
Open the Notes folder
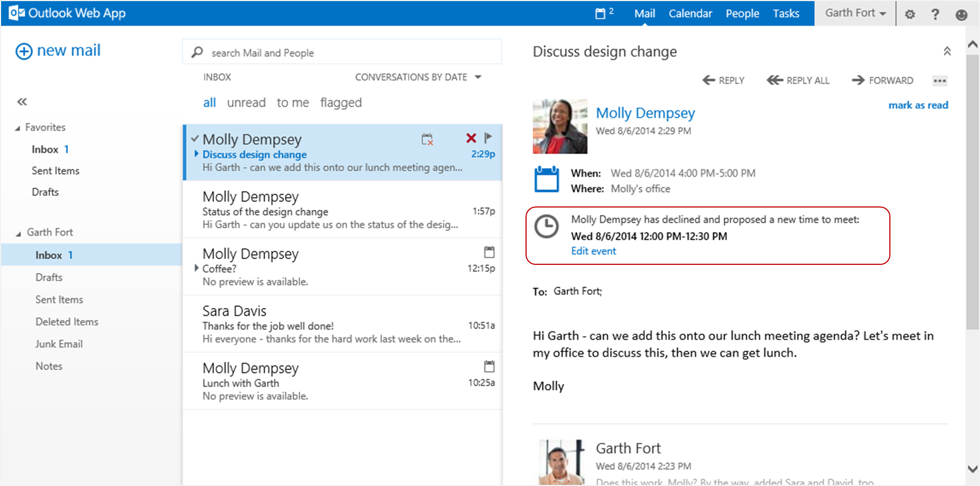tap(49, 366)
